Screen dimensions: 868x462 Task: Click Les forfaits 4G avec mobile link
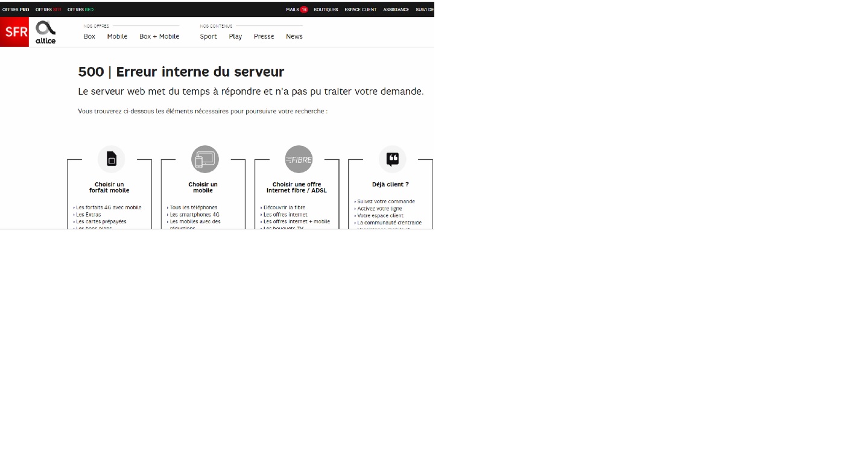(x=108, y=207)
